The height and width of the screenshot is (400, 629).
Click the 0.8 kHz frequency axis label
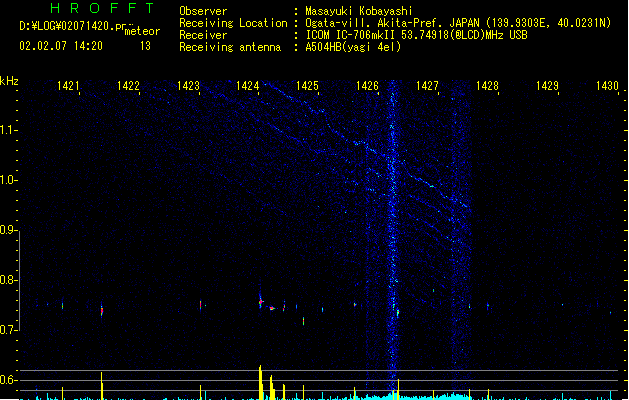click(7, 280)
